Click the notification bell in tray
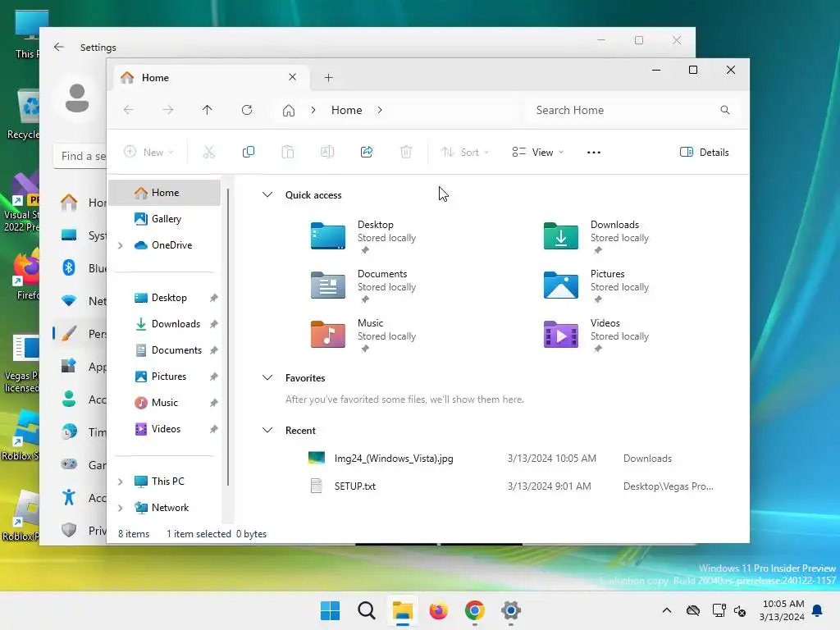The width and height of the screenshot is (840, 630). click(818, 610)
